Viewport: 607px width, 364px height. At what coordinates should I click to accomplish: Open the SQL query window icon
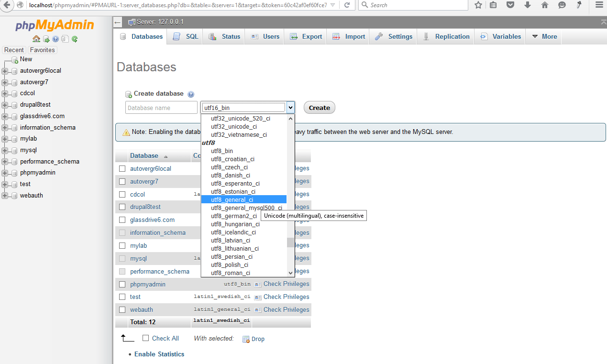pos(65,40)
